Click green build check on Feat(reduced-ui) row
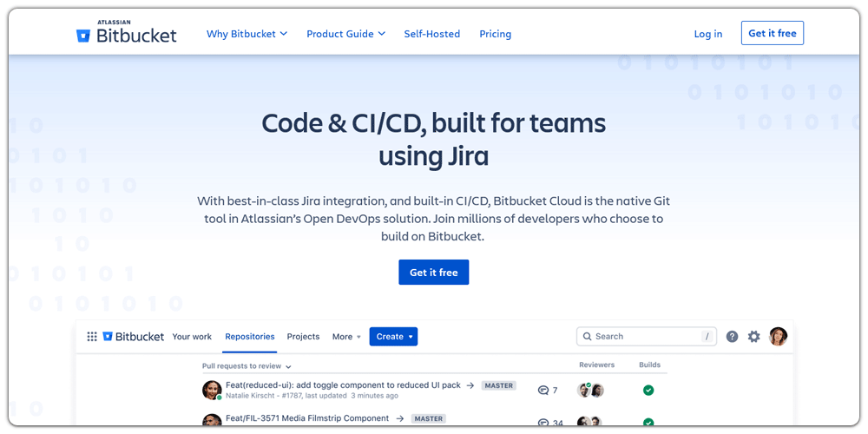The width and height of the screenshot is (868, 434). (x=648, y=391)
